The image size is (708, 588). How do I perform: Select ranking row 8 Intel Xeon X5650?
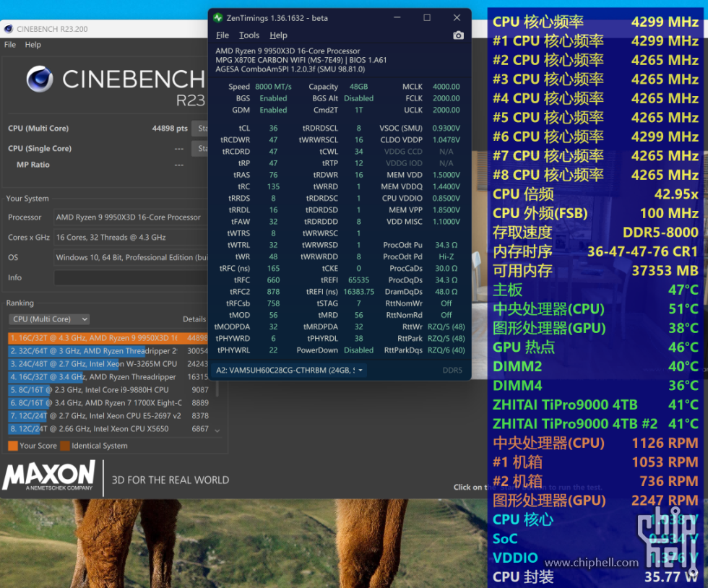[x=108, y=429]
